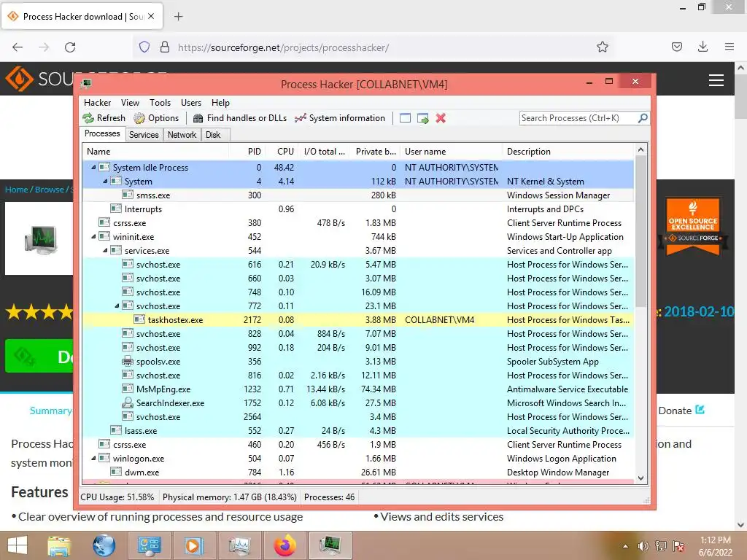The image size is (747, 560).
Task: Click the process list scroll-up arrow
Action: [640, 149]
